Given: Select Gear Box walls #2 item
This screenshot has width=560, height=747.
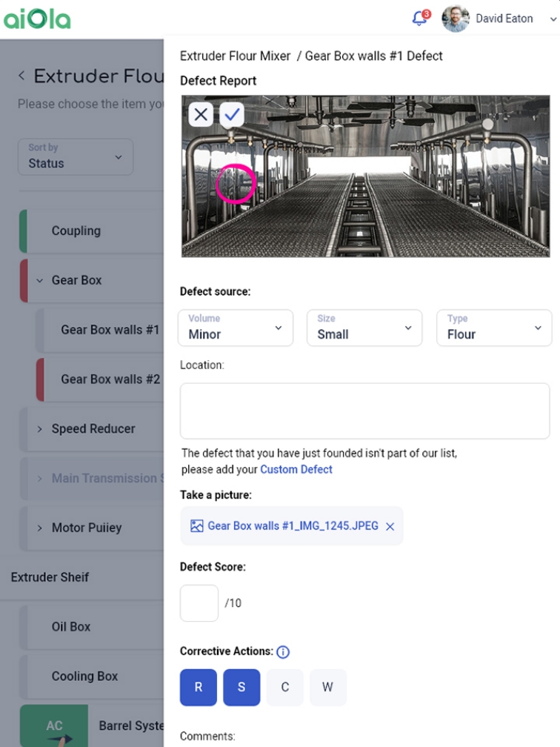Looking at the screenshot, I should click(x=100, y=379).
